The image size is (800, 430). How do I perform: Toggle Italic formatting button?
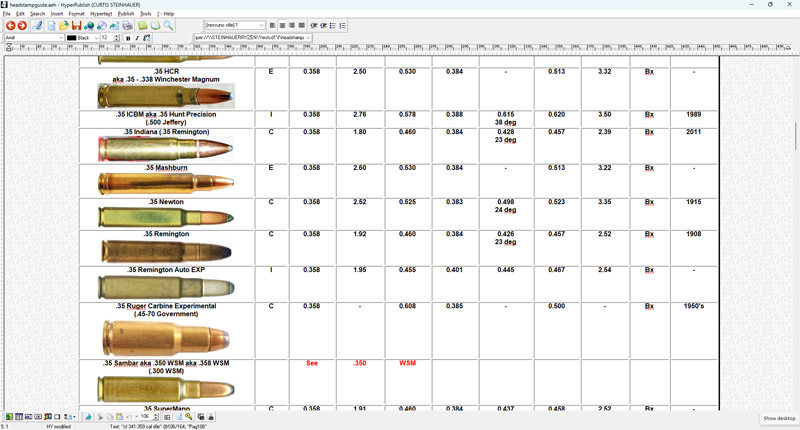pos(137,38)
